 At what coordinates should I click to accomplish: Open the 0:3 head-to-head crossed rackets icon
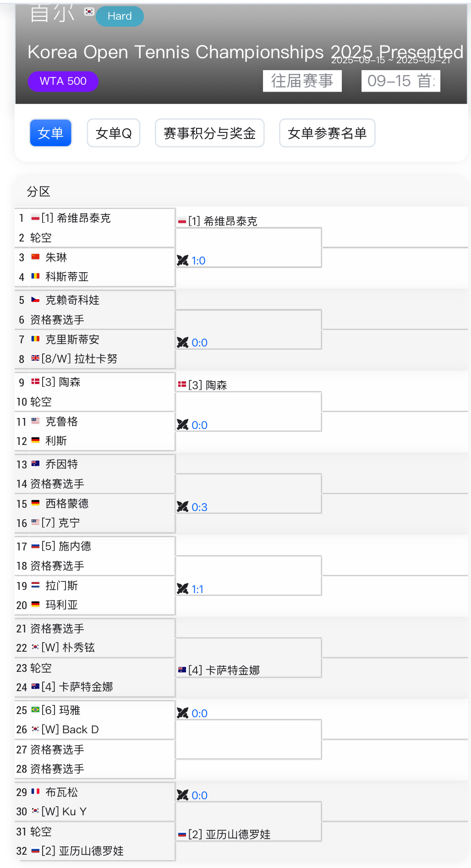(x=183, y=506)
